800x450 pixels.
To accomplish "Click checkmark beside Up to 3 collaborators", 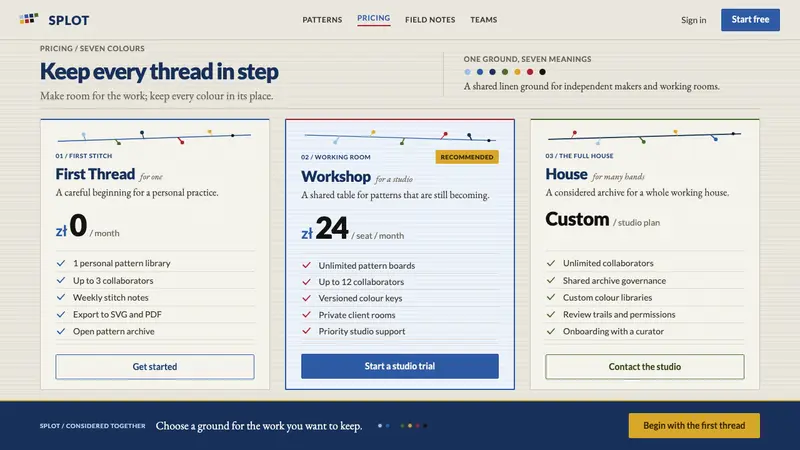I will [x=61, y=280].
